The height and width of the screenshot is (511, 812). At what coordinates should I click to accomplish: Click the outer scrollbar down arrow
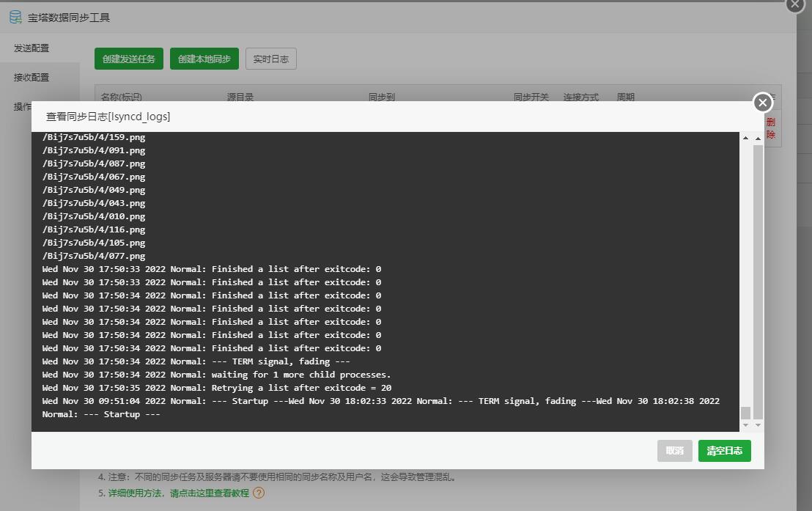point(758,425)
